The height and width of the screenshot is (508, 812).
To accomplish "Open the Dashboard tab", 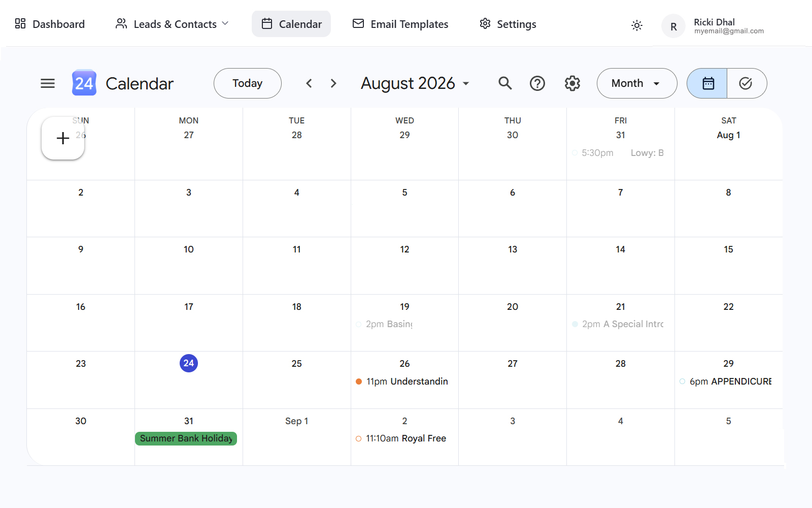I will (50, 24).
